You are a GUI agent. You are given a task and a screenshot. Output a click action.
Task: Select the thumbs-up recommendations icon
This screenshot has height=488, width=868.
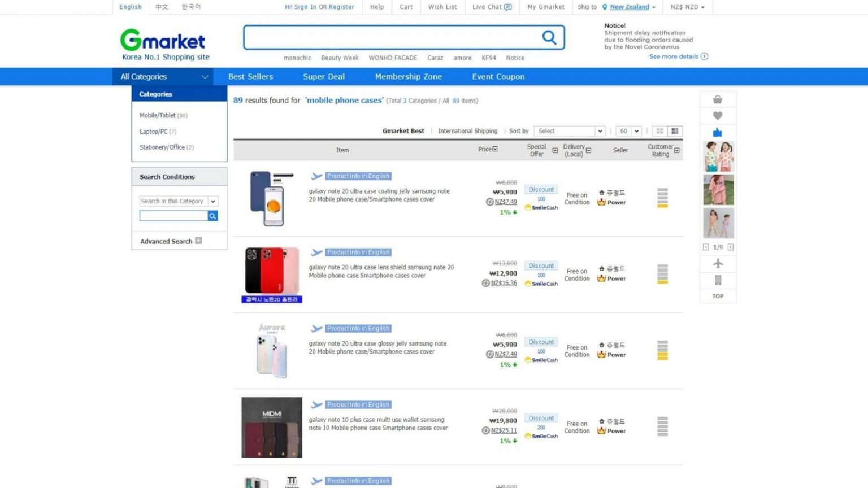coord(717,132)
